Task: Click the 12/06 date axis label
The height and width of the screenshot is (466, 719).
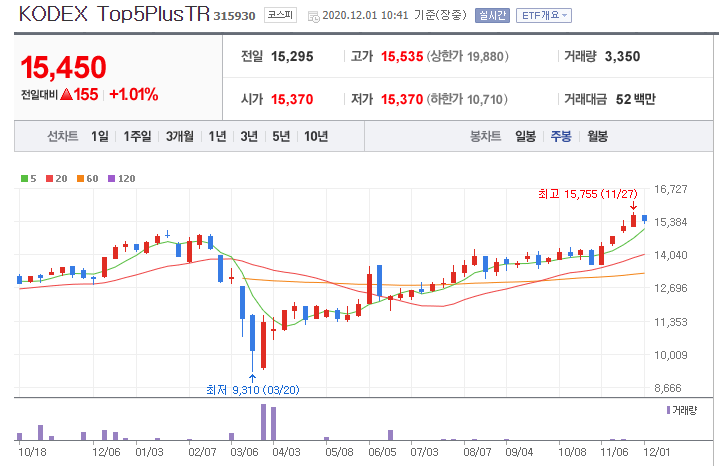Action: click(x=106, y=452)
